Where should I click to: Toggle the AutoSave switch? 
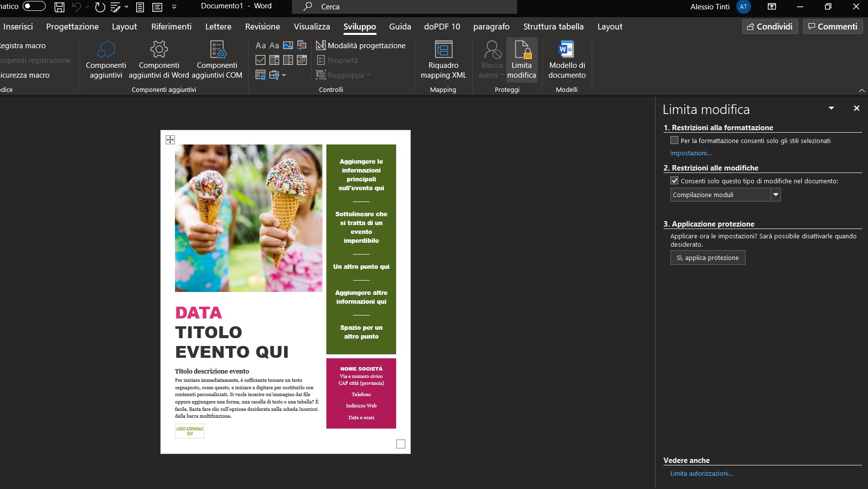coord(34,6)
